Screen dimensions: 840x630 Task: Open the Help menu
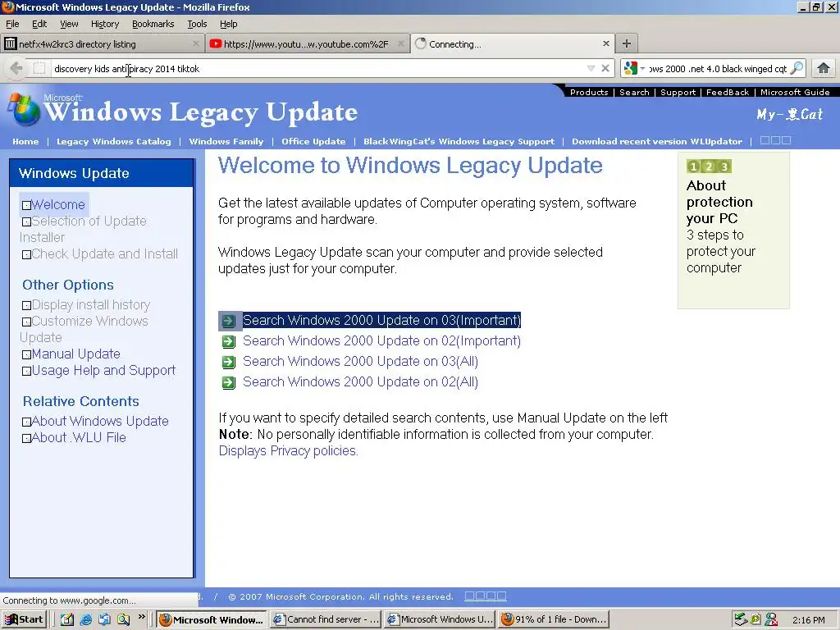pyautogui.click(x=228, y=24)
